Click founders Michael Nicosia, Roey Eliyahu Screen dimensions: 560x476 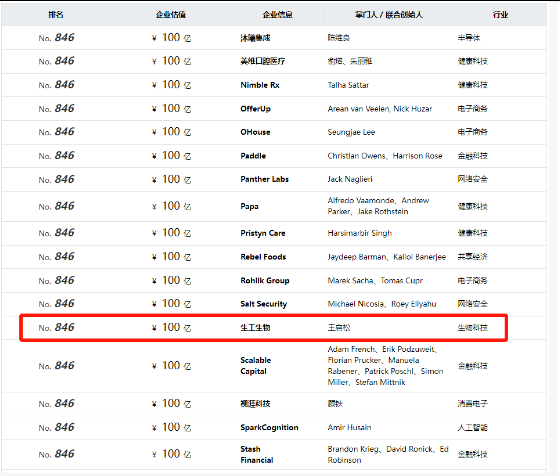[x=382, y=304]
